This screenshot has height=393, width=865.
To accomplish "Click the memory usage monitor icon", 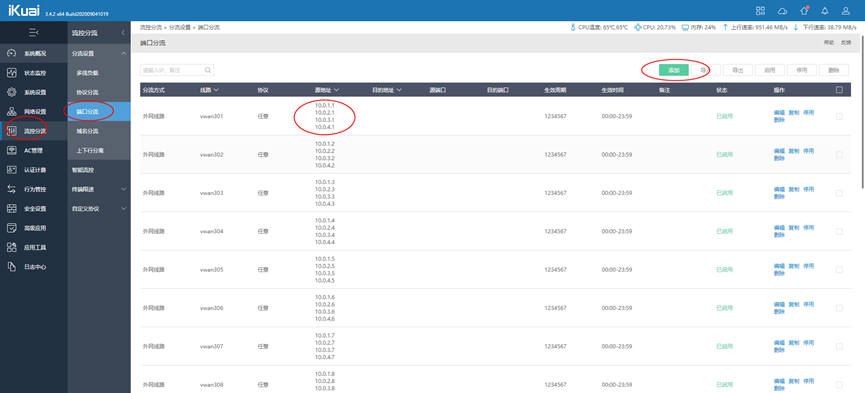I will [x=685, y=27].
